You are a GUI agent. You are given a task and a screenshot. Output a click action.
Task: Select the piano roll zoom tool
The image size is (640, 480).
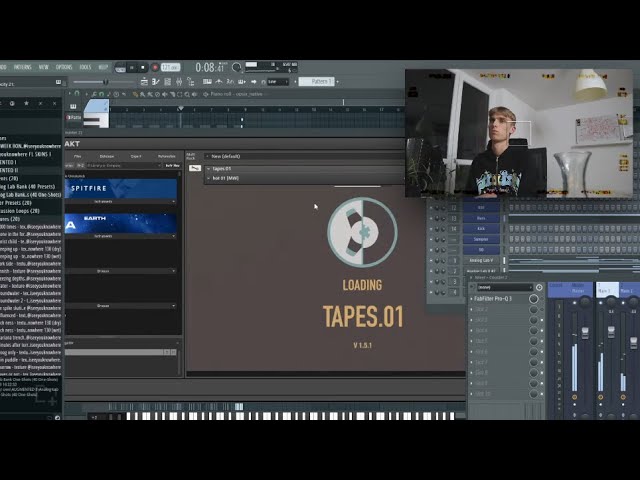pyautogui.click(x=187, y=94)
